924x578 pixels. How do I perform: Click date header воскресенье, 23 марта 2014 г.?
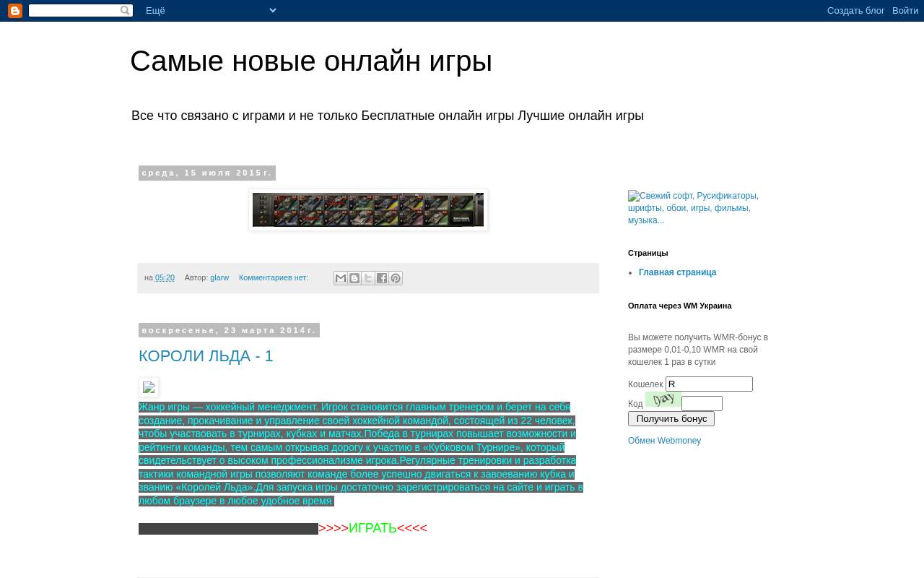pyautogui.click(x=229, y=330)
